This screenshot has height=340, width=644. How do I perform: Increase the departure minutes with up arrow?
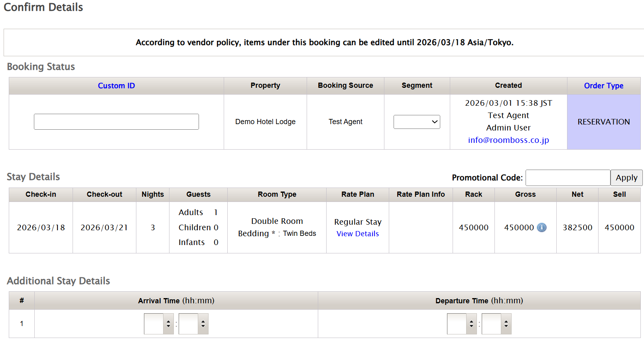point(506,321)
